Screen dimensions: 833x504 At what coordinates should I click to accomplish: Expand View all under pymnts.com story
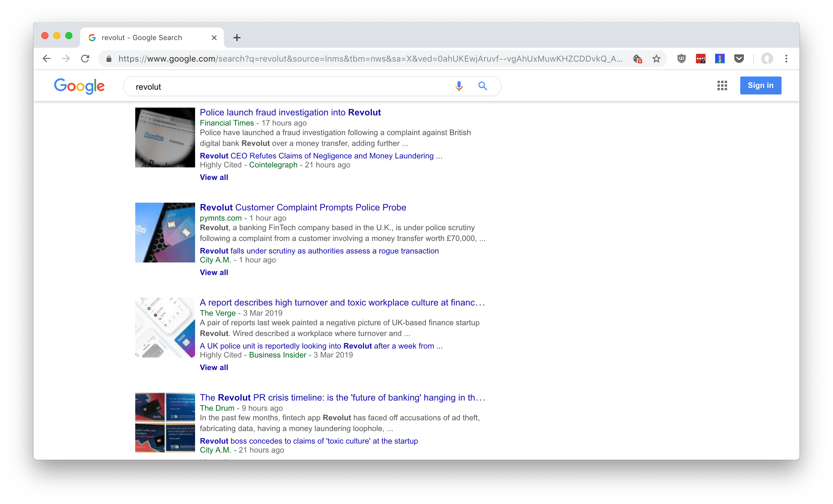(x=214, y=272)
